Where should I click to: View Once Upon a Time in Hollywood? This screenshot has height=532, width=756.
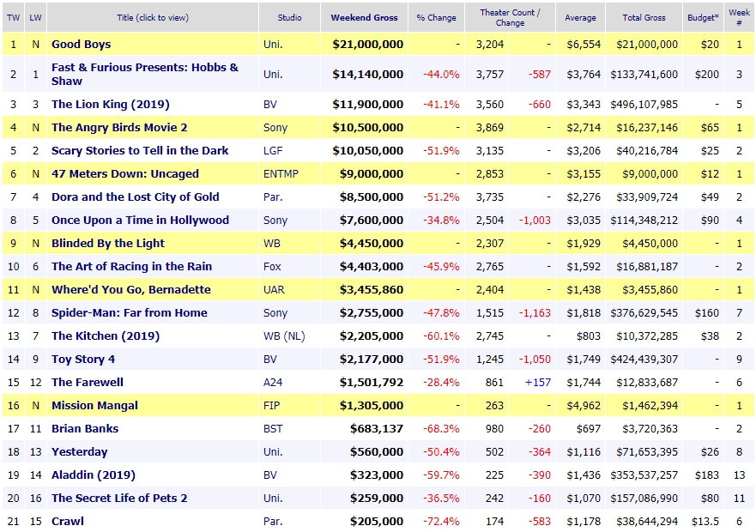click(140, 221)
